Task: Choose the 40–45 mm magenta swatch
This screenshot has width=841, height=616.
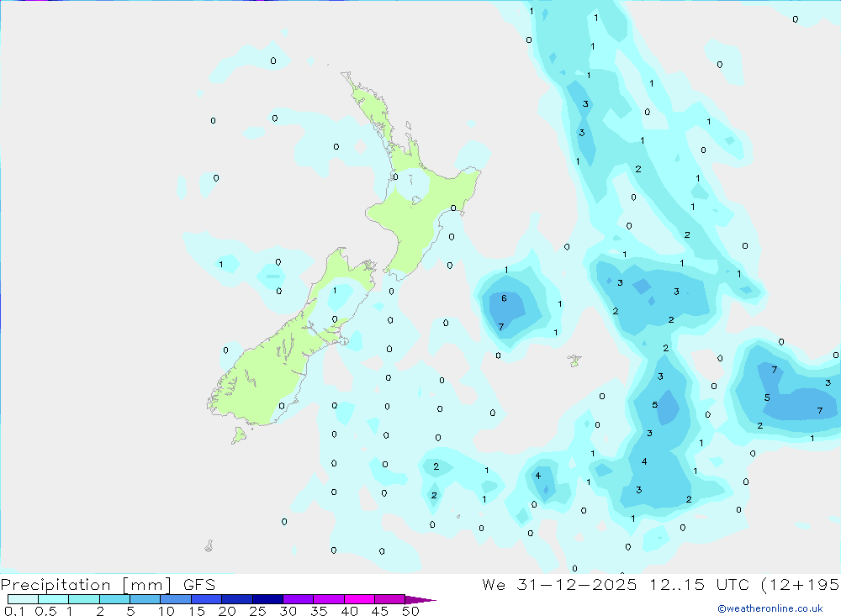Action: click(359, 599)
